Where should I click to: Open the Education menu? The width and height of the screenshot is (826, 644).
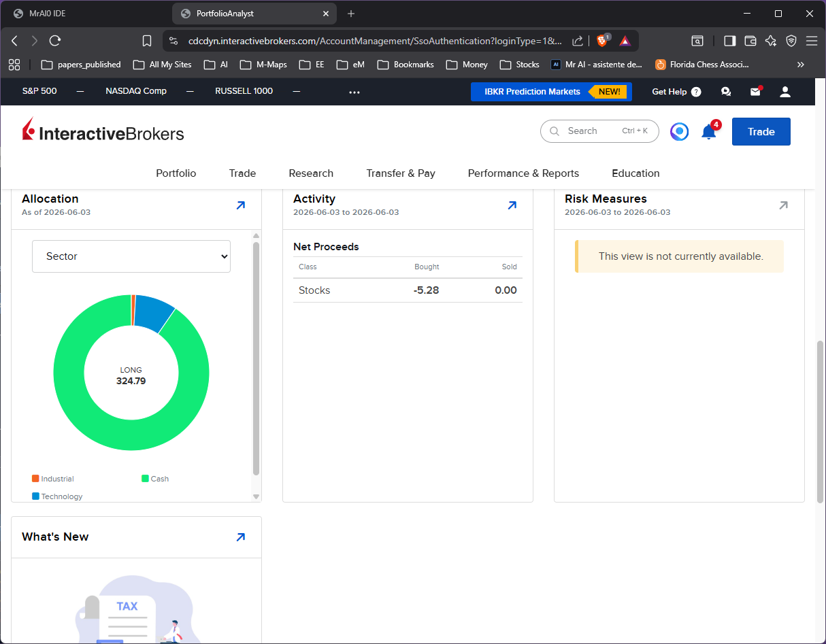tap(635, 173)
